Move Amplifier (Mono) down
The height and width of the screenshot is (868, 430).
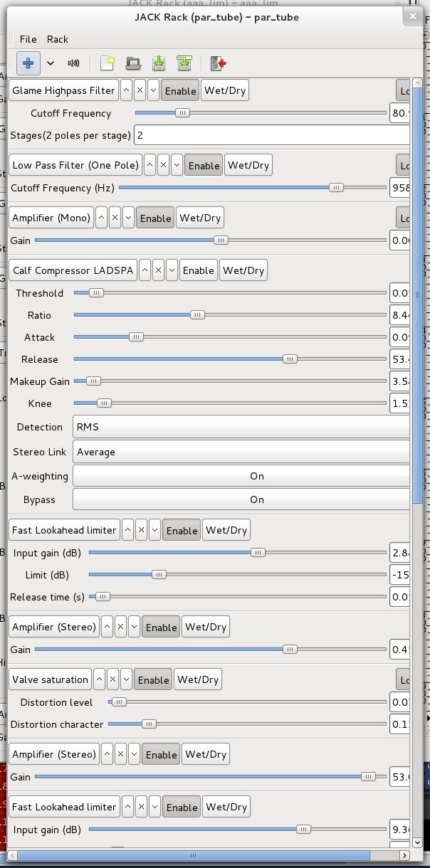[128, 218]
